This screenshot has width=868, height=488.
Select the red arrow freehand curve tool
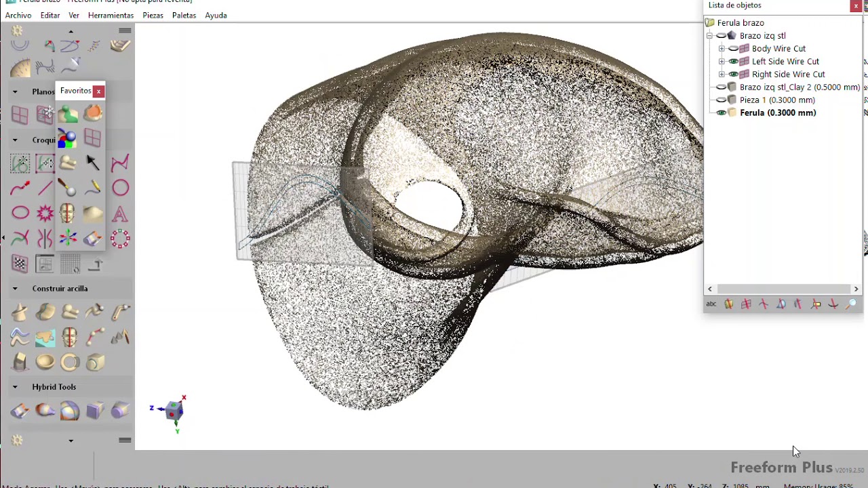[x=20, y=188]
